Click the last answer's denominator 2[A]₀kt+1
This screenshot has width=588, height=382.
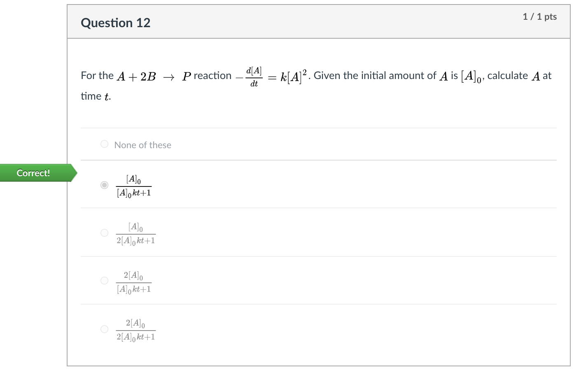[x=136, y=336]
